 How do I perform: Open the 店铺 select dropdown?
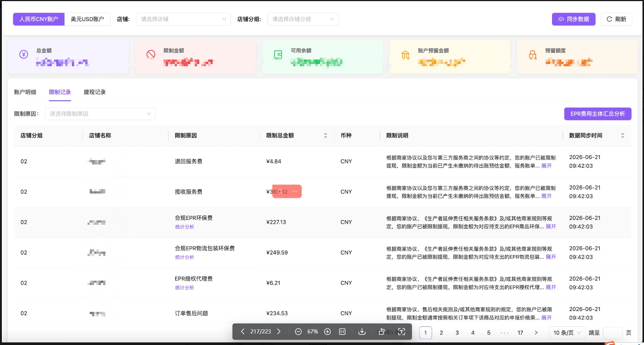183,19
